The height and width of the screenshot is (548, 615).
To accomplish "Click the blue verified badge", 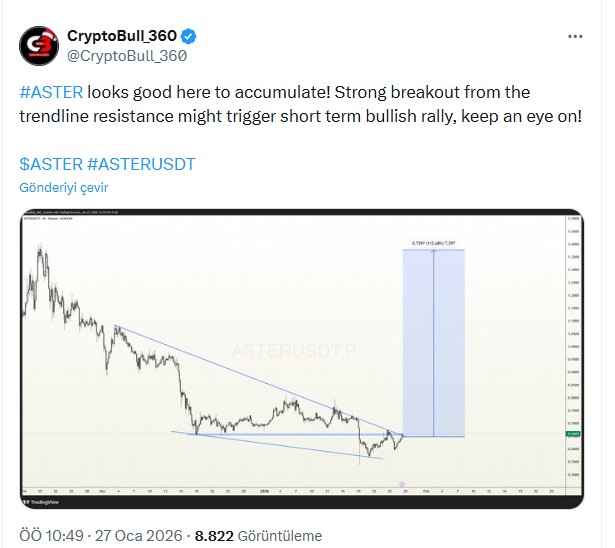I will pyautogui.click(x=188, y=37).
